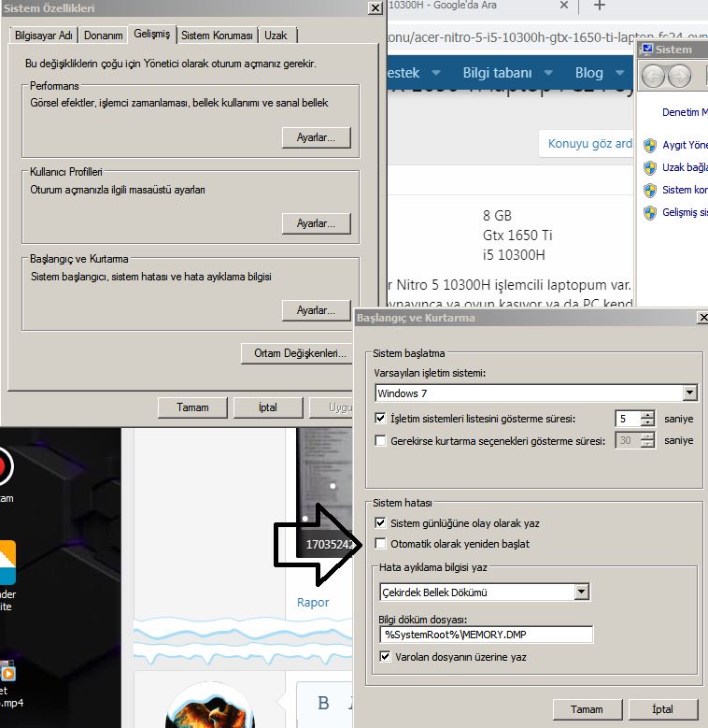The width and height of the screenshot is (708, 728).
Task: Open the Sistem Koruması tab
Action: click(217, 36)
